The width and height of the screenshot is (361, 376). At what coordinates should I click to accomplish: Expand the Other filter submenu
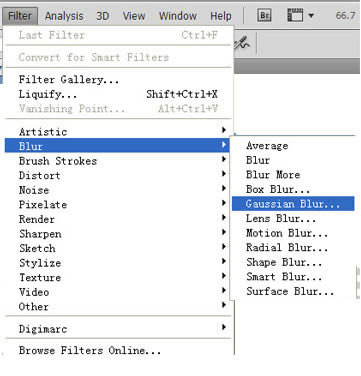point(117,306)
